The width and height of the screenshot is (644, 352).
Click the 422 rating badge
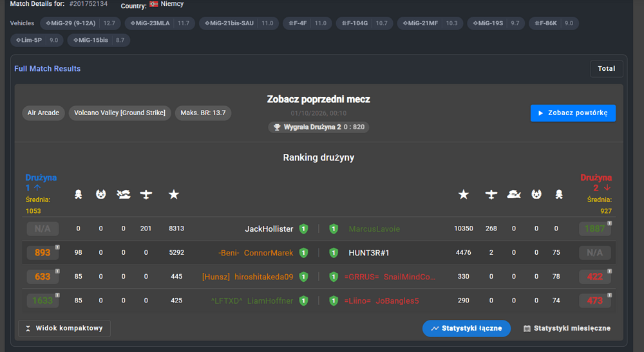tap(594, 277)
